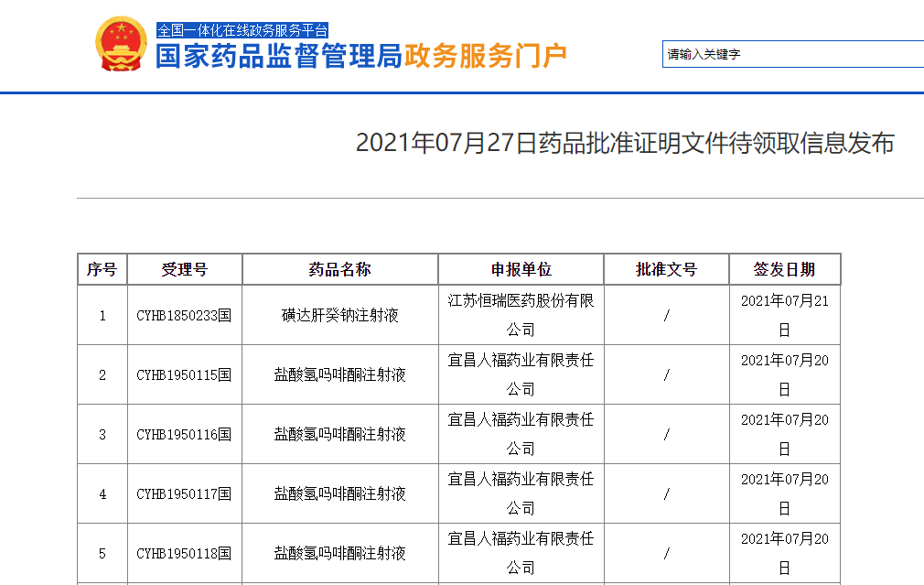The width and height of the screenshot is (924, 585).
Task: Open the 国家药品监督管理局政务服务门户 title link
Action: pyautogui.click(x=361, y=57)
